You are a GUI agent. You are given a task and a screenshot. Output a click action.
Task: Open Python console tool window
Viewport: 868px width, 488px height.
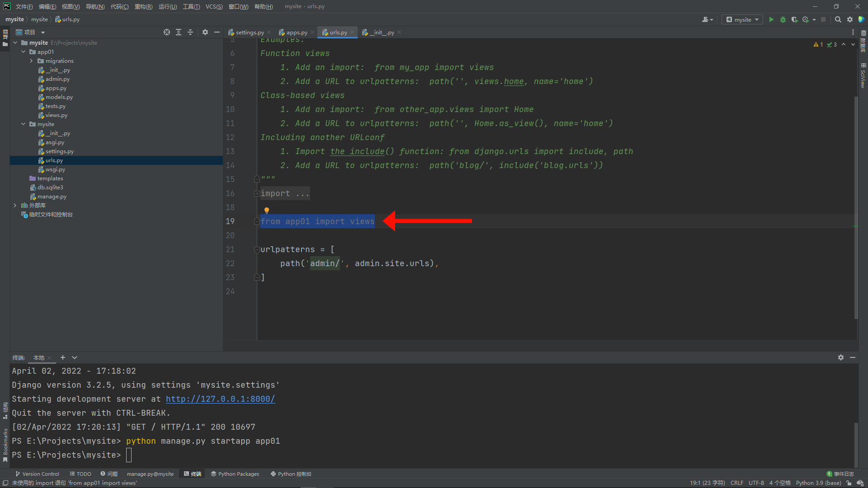point(291,474)
